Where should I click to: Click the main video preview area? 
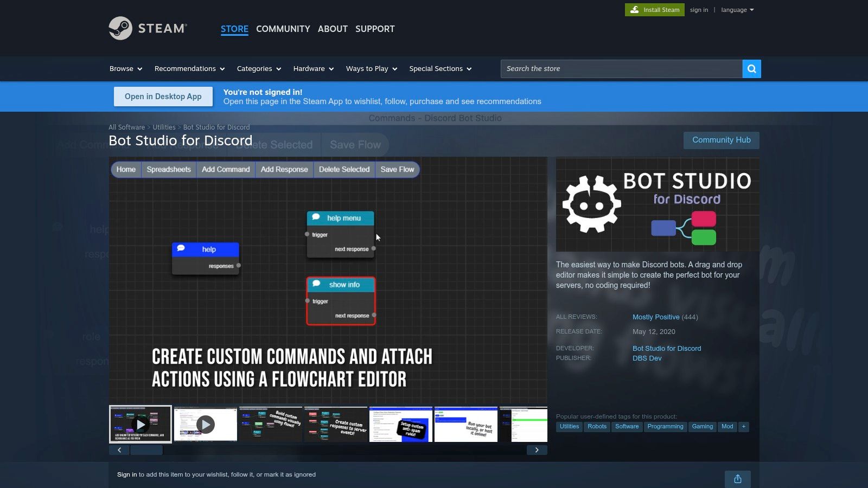(328, 280)
